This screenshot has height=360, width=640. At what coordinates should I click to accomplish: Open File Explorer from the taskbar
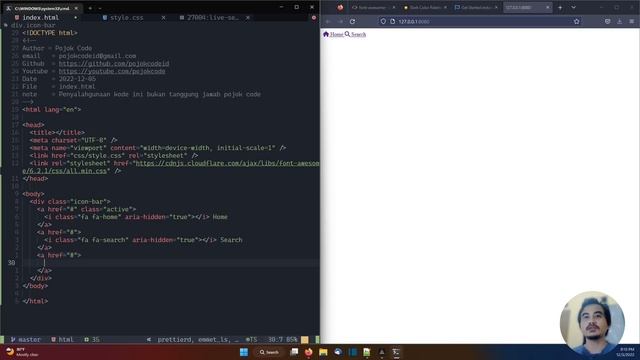pos(323,352)
